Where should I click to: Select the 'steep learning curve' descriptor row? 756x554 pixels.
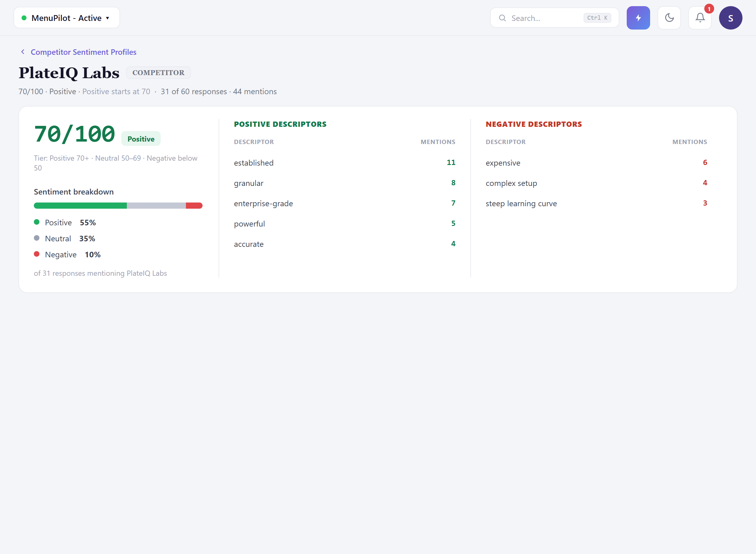(596, 203)
